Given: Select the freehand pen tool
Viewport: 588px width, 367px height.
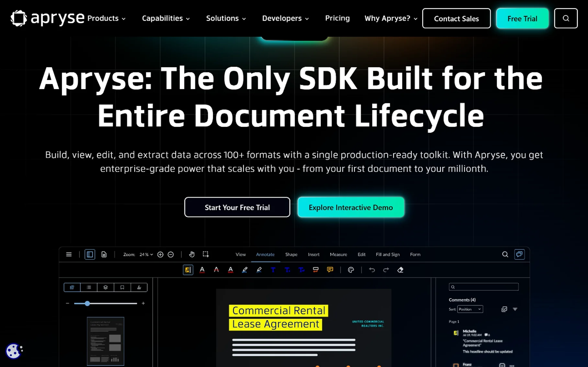Looking at the screenshot, I should (x=245, y=270).
